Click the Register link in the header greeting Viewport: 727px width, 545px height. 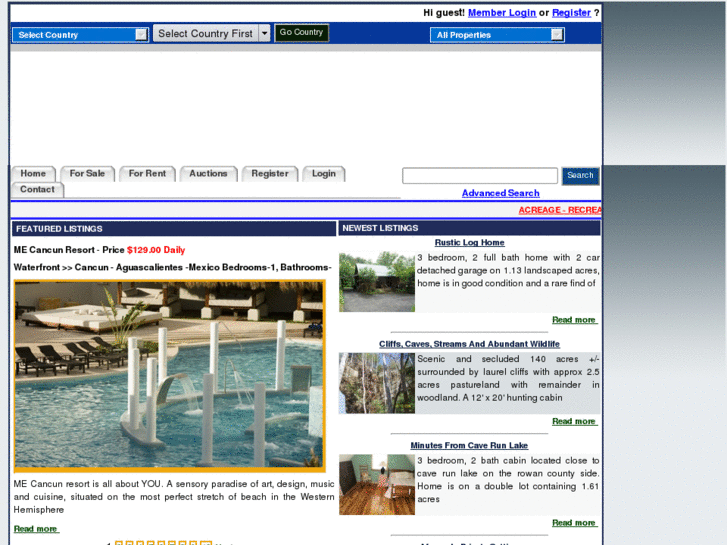(x=571, y=13)
